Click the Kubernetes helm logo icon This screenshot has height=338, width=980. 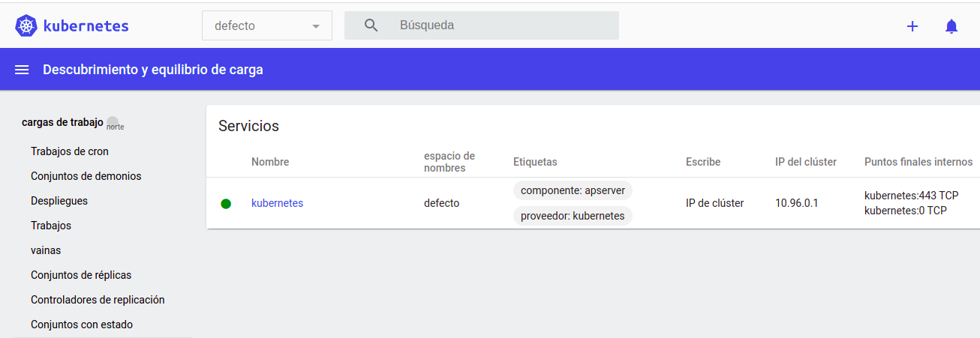pos(27,25)
